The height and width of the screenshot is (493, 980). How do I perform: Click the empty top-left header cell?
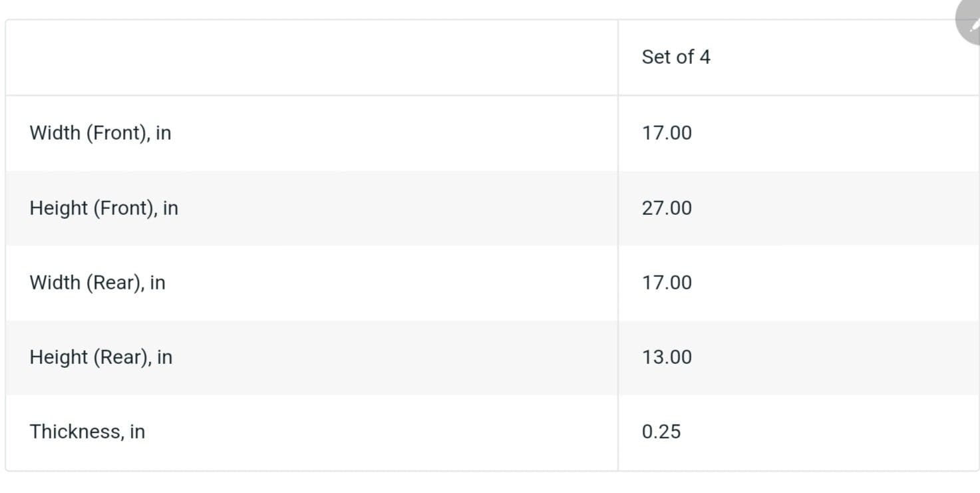click(x=312, y=57)
